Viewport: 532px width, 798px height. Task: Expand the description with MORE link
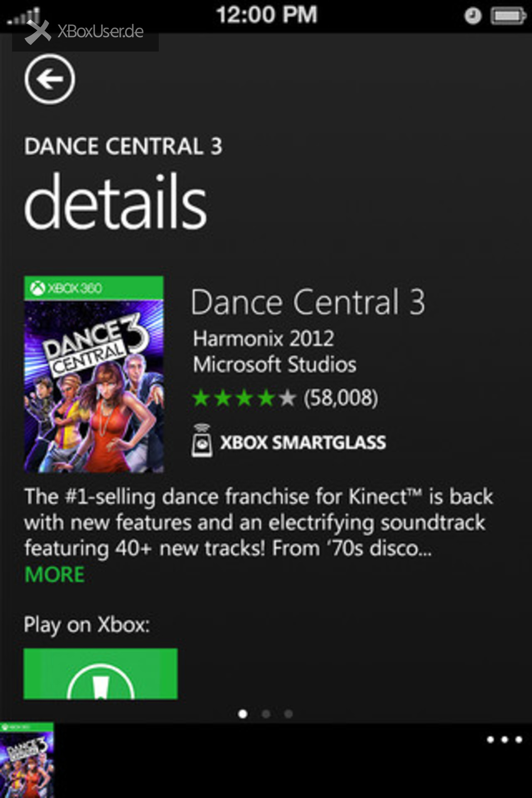point(54,575)
